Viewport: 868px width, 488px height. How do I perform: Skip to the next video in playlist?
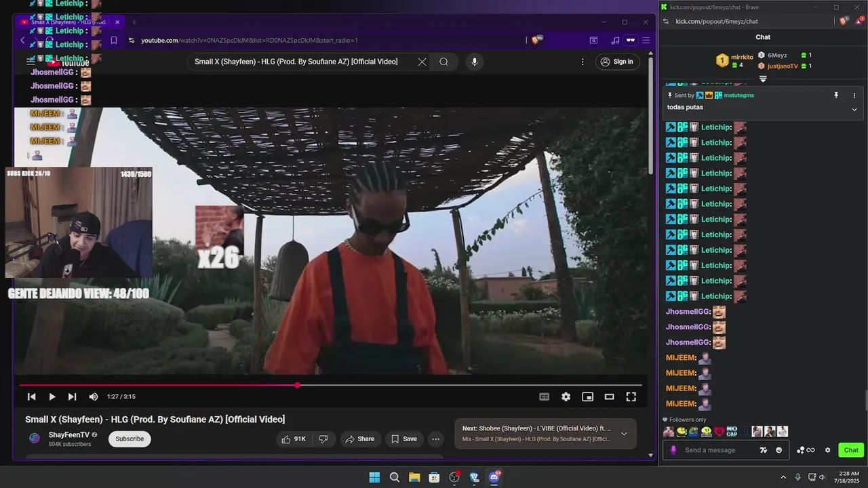pyautogui.click(x=72, y=396)
